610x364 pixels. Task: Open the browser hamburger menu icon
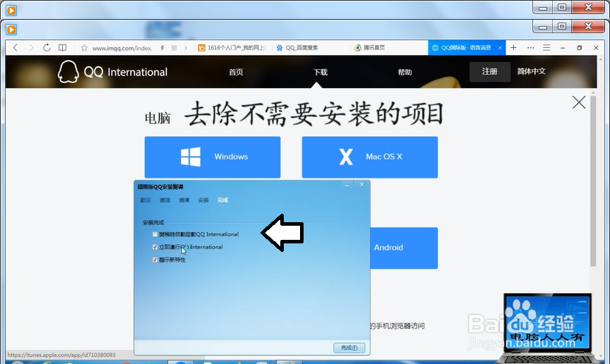point(546,47)
